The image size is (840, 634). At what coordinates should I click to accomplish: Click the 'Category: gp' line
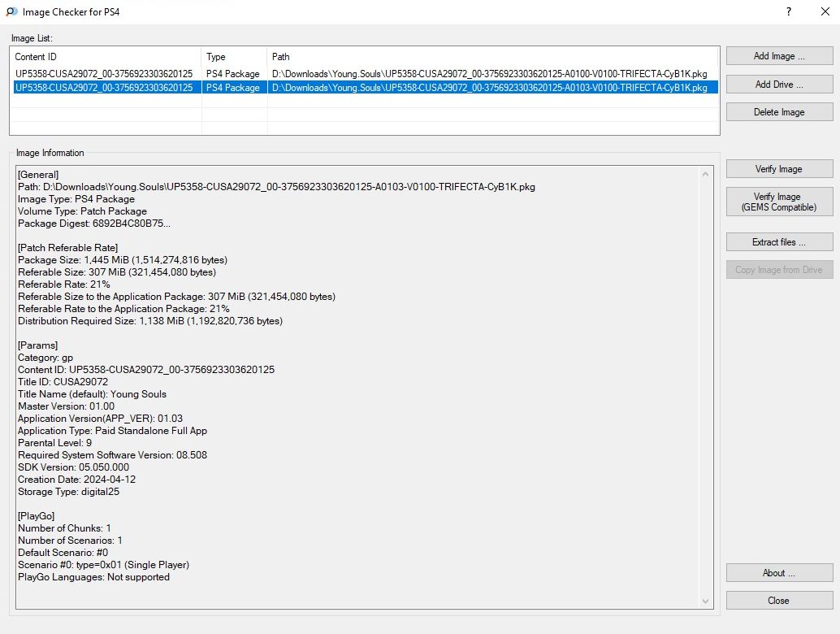[x=45, y=358]
